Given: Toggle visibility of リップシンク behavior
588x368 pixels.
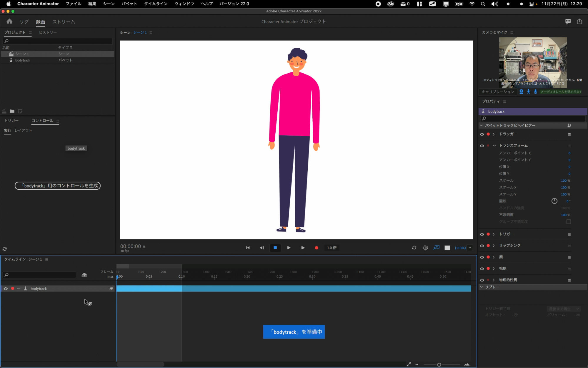Looking at the screenshot, I should (x=482, y=246).
